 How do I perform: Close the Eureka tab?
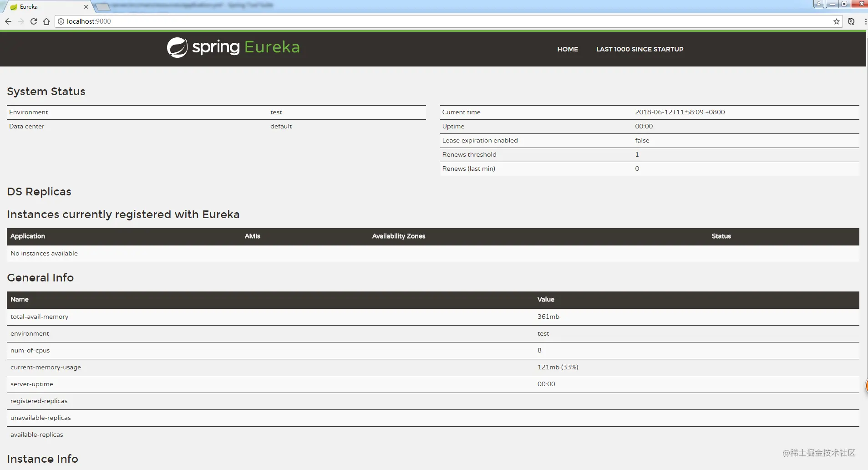(86, 7)
